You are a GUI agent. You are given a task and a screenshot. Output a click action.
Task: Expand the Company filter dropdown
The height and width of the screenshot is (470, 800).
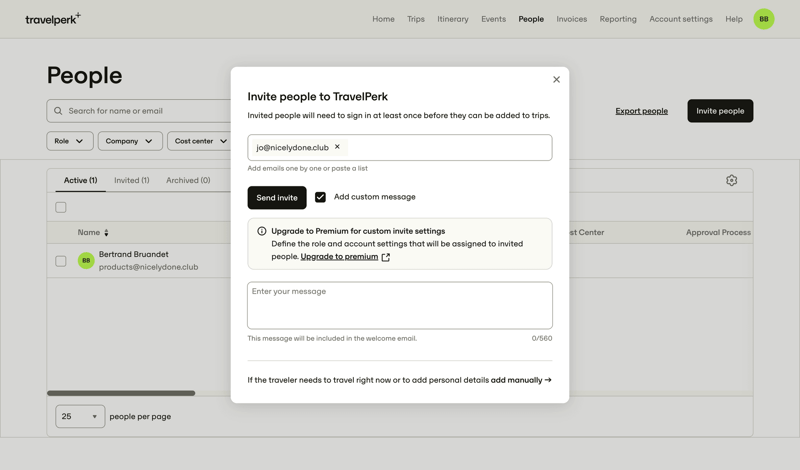pyautogui.click(x=130, y=141)
